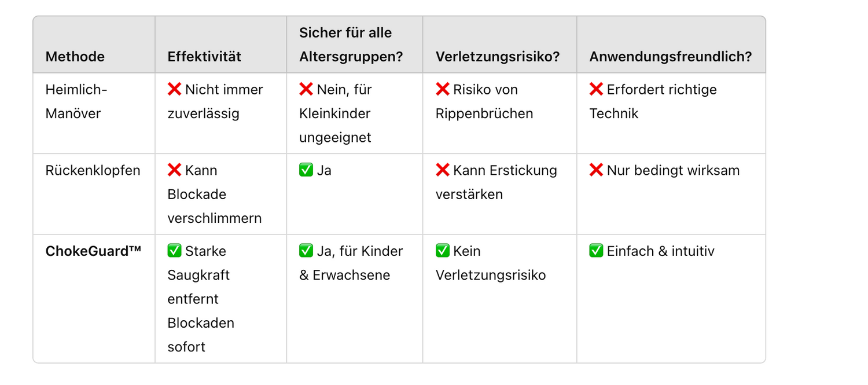Click the red cross before "Kann Erstickung verstärken"
Screen dimensions: 868x385
tap(443, 170)
